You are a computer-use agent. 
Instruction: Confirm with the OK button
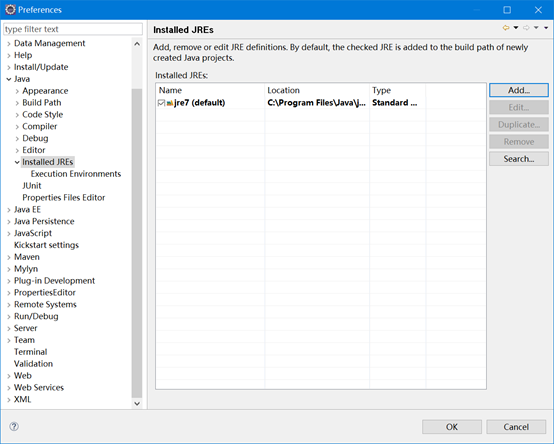pos(452,427)
